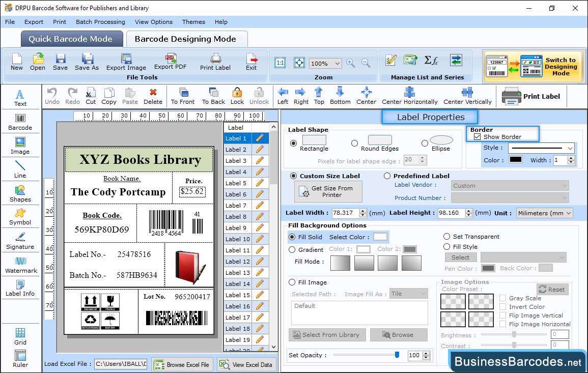This screenshot has width=588, height=373.
Task: Pick the Line drawing tool
Action: [20, 169]
